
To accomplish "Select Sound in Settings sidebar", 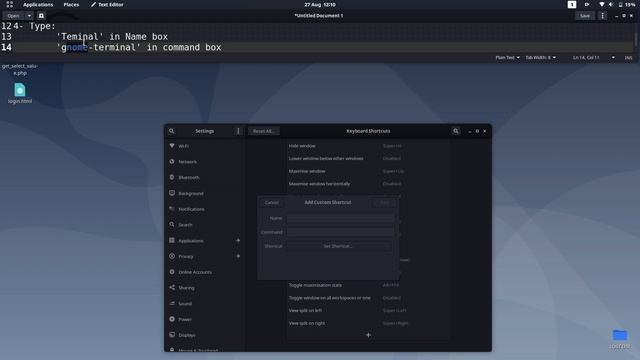I will [x=204, y=304].
